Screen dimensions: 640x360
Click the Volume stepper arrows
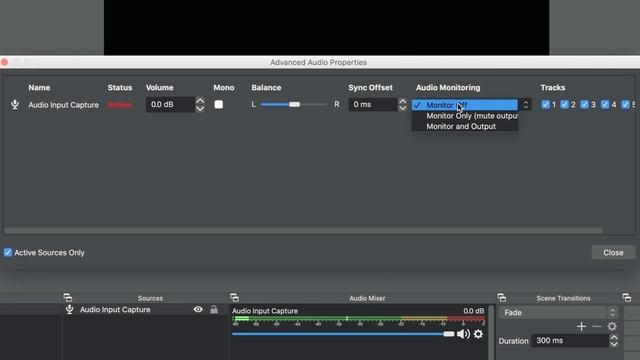200,104
